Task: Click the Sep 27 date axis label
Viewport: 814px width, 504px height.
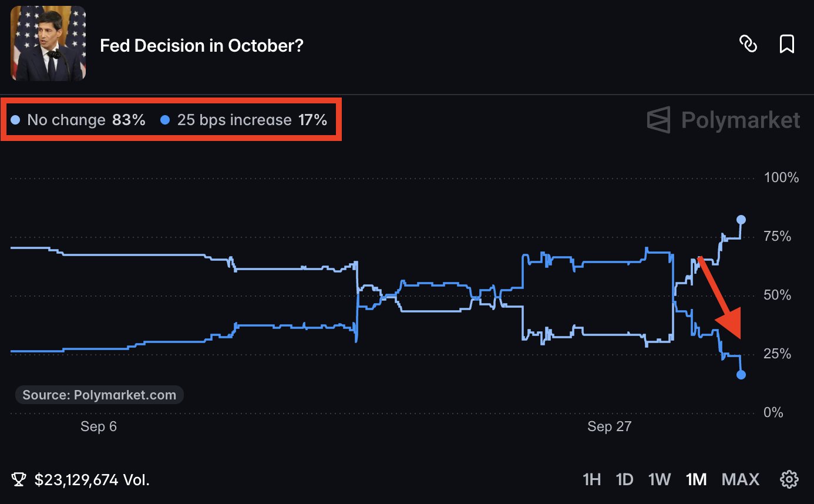Action: 609,426
